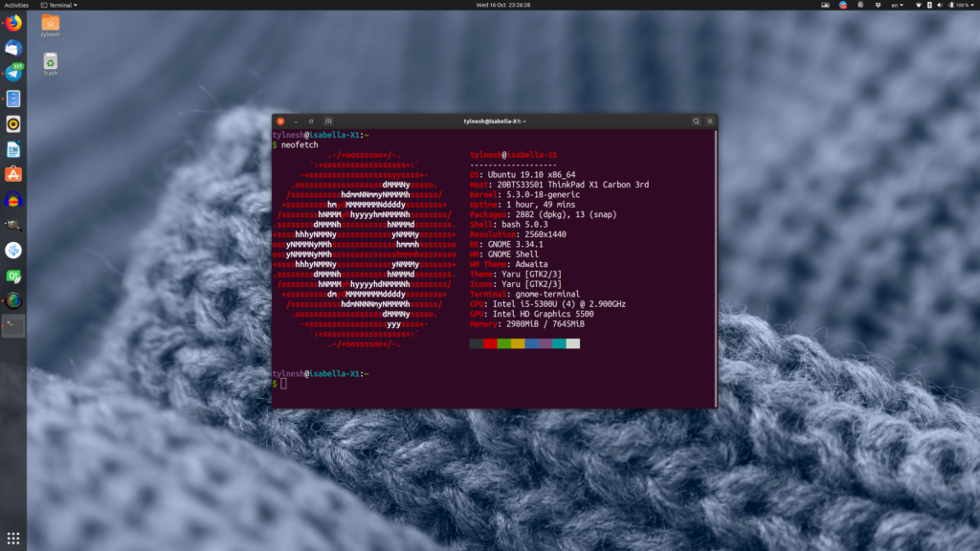Click the first tray indicator icon
Viewport: 980px width, 551px height.
[x=825, y=5]
